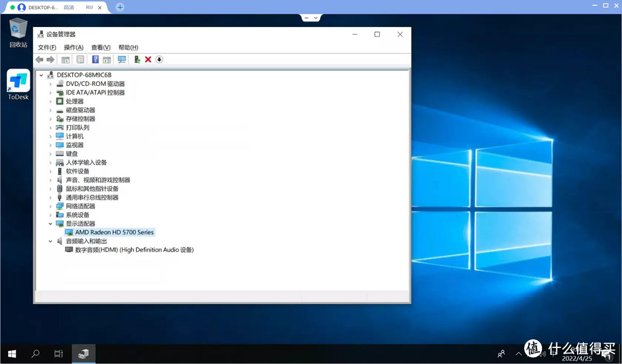Select the 存储控制器 category
The height and width of the screenshot is (364, 622).
(81, 119)
